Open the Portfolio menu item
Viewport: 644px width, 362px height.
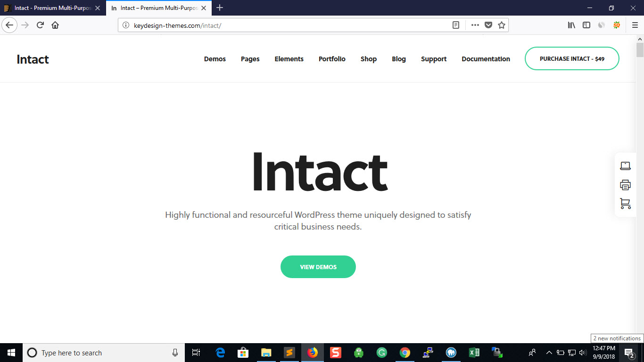click(332, 59)
